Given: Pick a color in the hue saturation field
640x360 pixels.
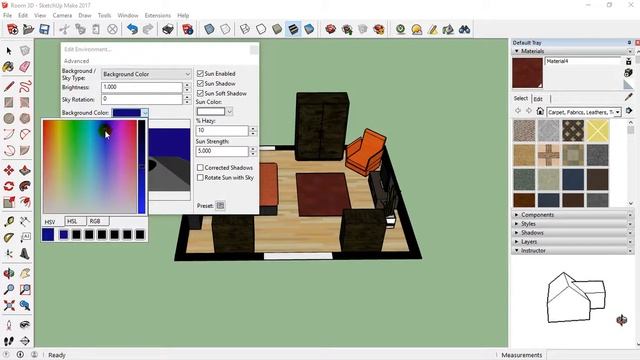Looking at the screenshot, I should 90,167.
